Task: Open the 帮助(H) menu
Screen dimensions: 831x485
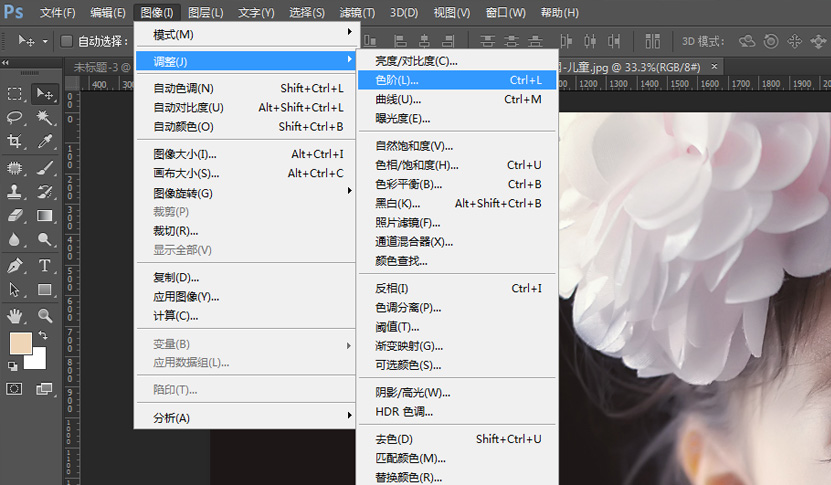Action: 560,12
